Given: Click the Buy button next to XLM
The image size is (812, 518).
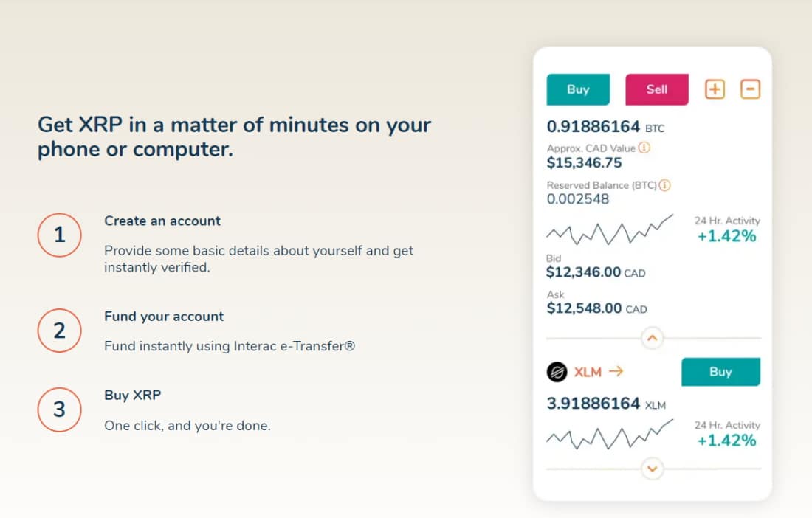Looking at the screenshot, I should 721,372.
